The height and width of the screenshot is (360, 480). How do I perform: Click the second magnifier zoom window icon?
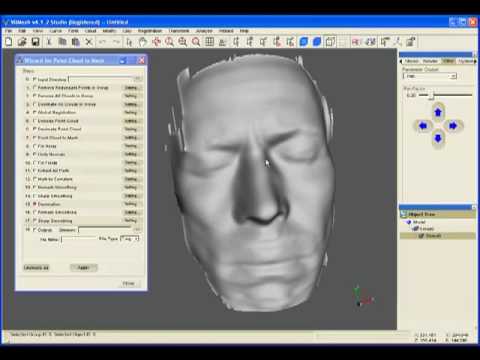tap(183, 42)
